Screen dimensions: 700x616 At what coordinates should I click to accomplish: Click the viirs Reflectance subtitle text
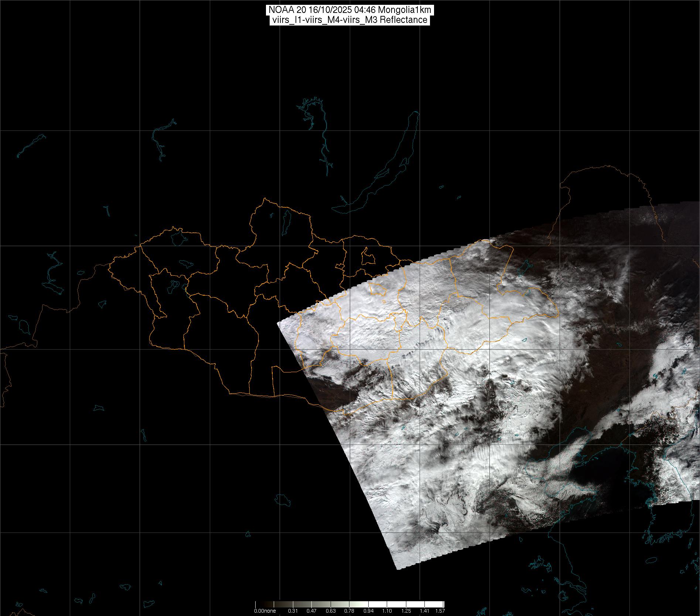349,20
